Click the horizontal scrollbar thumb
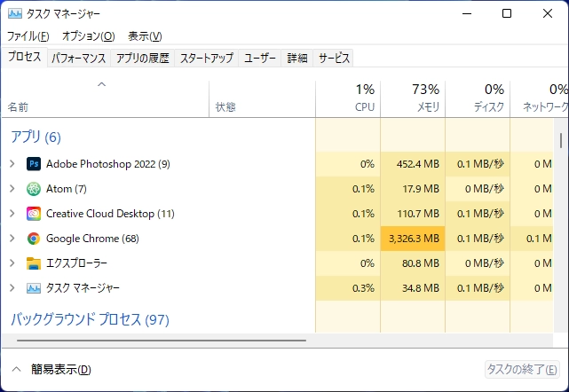Screen dimensions: 569x392 click(162, 341)
